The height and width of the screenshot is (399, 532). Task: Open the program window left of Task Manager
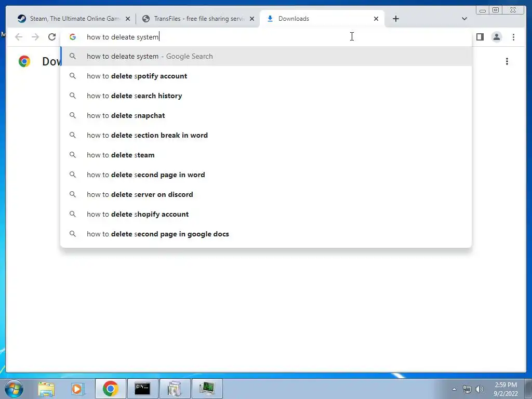(x=175, y=389)
